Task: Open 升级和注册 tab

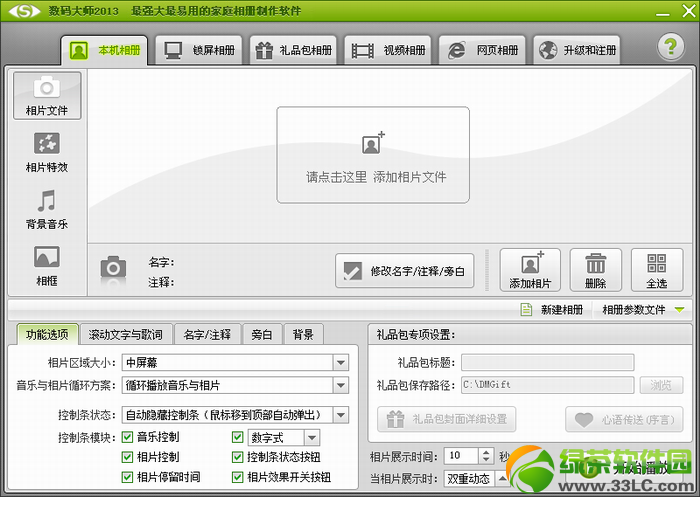Action: (577, 50)
